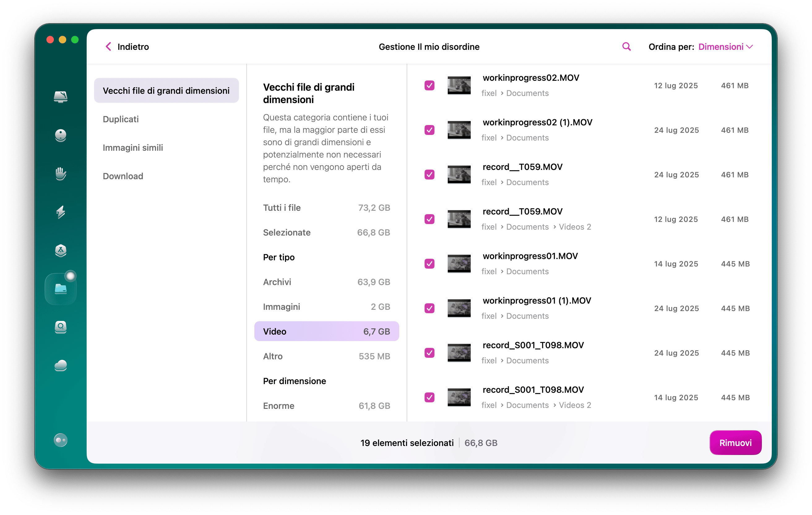Select the cloud storage icon

(61, 366)
